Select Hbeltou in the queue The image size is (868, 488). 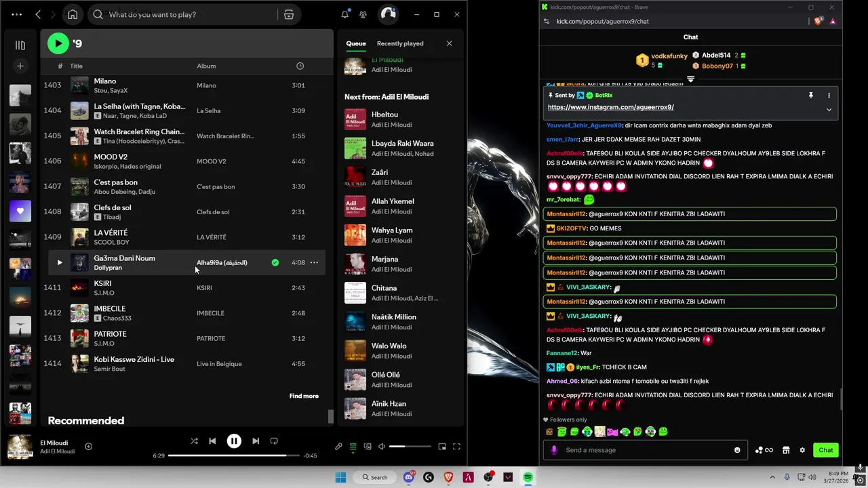tap(401, 119)
